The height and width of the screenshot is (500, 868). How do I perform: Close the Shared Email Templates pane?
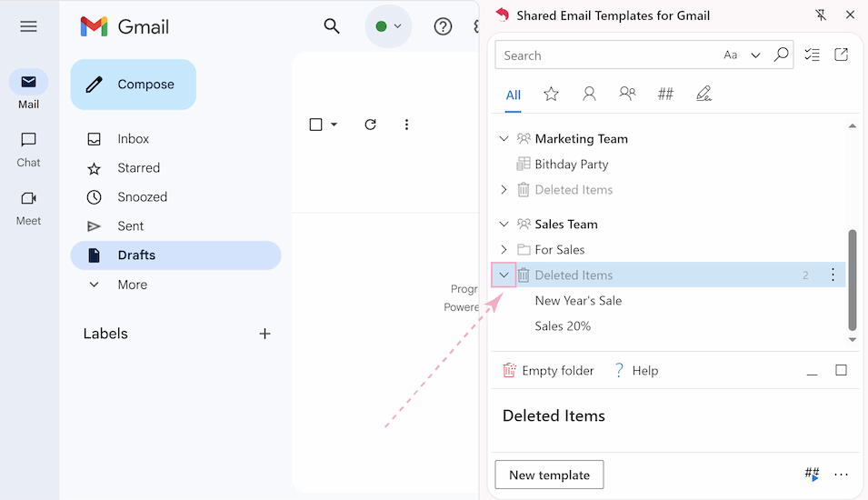pos(851,15)
